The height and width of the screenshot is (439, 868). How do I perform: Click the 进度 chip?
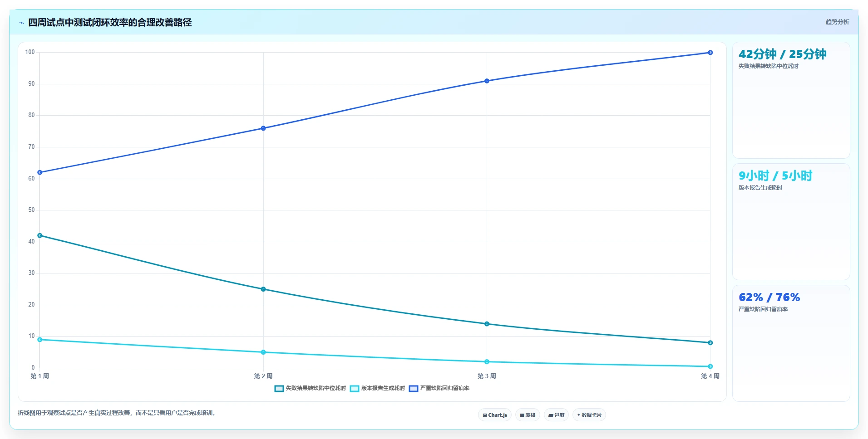556,415
